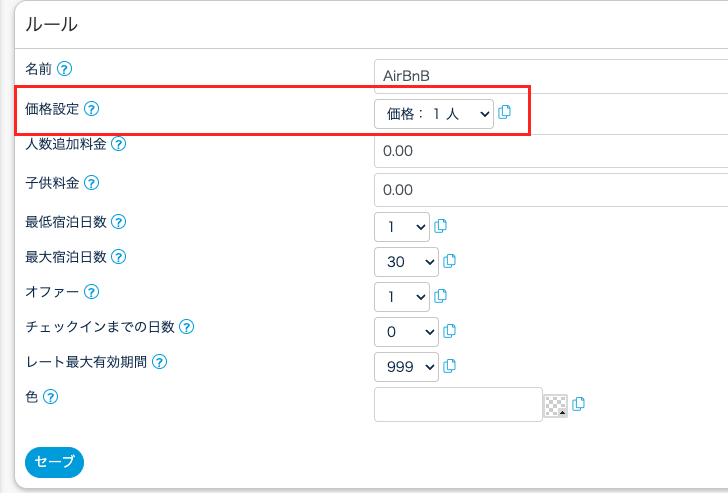
Task: Click the 子供料金 amount input field
Action: click(550, 189)
